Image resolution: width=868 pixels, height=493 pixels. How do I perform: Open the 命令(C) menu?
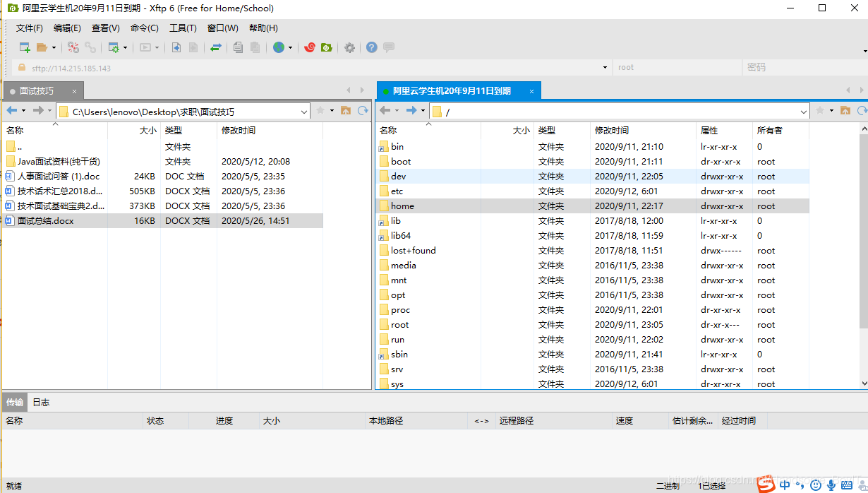click(x=144, y=28)
